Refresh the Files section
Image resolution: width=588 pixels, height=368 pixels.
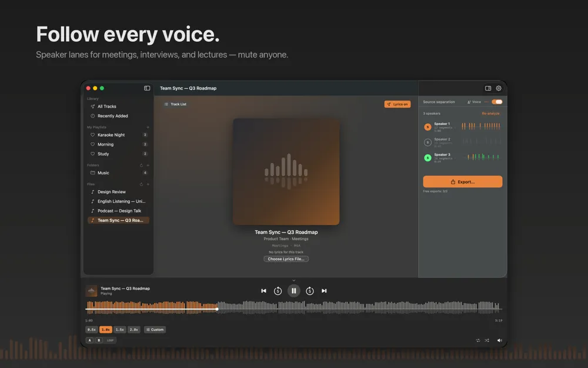141,184
